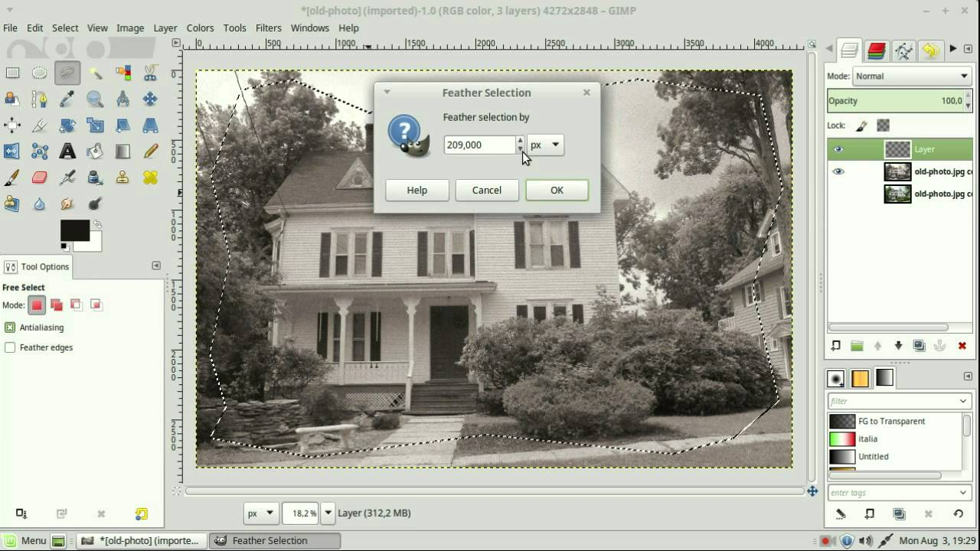
Task: Hide the top 'Layer' layer eye
Action: pos(838,149)
